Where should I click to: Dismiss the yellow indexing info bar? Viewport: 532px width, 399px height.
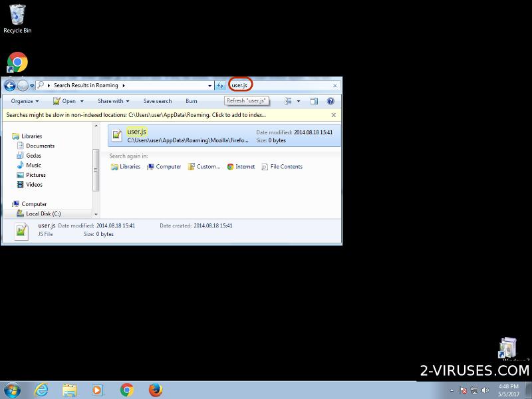coord(334,114)
